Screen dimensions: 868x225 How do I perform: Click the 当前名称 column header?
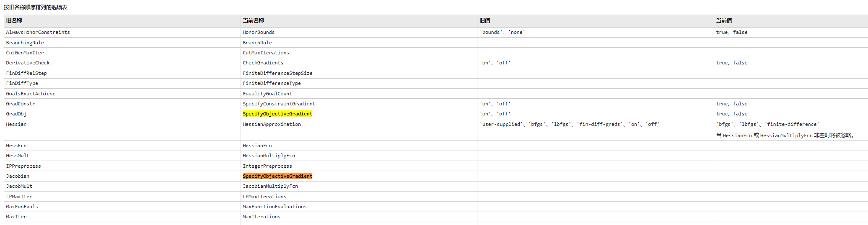(x=253, y=20)
